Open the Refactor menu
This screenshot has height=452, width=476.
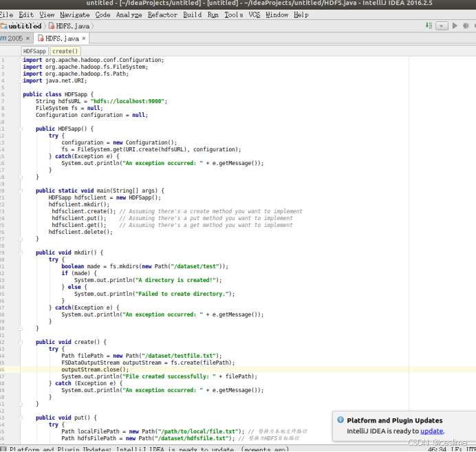162,14
